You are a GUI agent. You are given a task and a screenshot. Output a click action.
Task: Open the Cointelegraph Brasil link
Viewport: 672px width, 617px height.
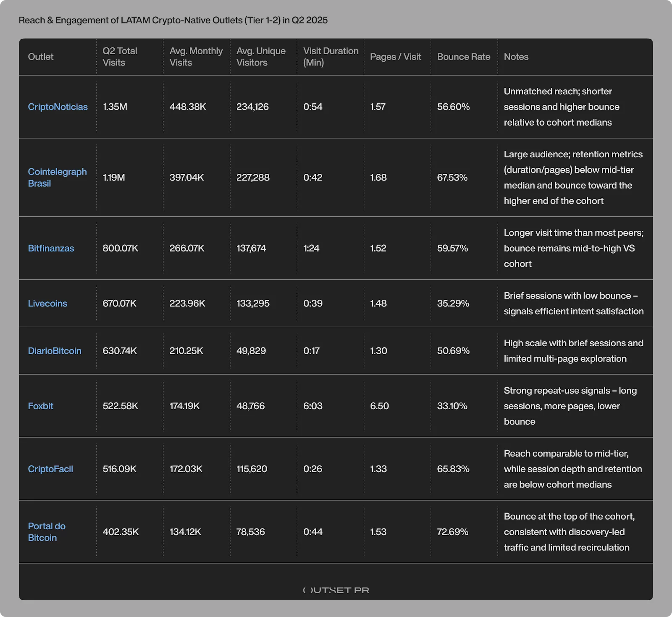click(57, 178)
